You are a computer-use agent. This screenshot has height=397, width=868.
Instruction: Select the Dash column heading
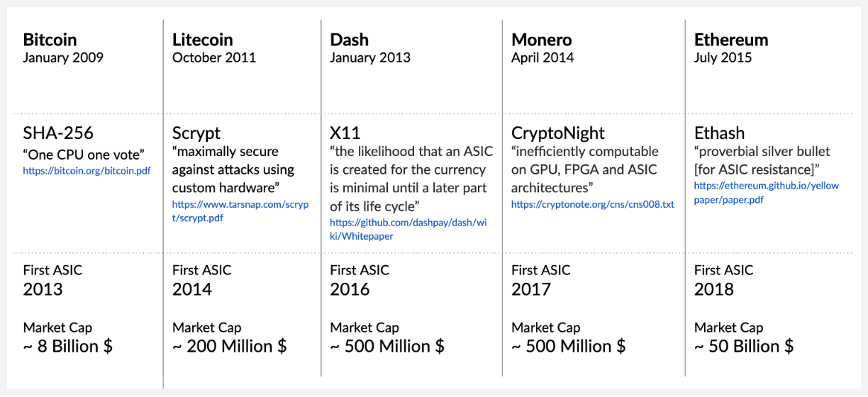349,40
